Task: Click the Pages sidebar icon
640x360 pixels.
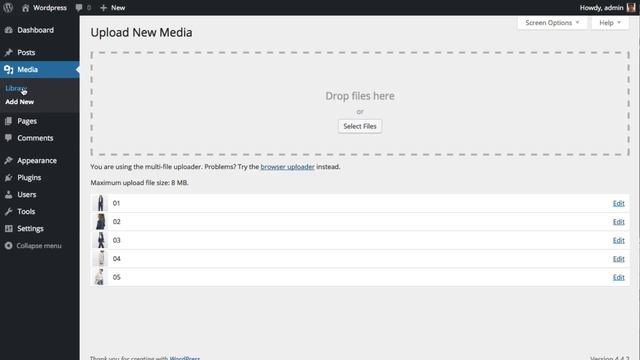Action: pyautogui.click(x=9, y=121)
